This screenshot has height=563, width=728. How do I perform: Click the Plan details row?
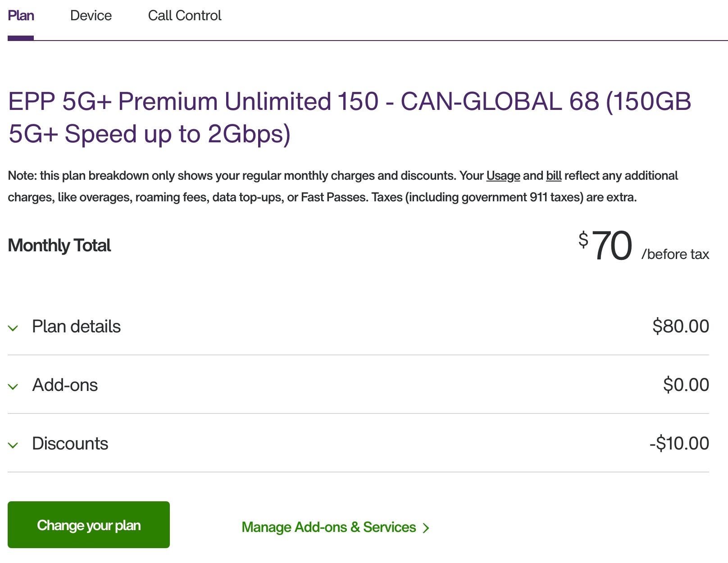(x=76, y=327)
